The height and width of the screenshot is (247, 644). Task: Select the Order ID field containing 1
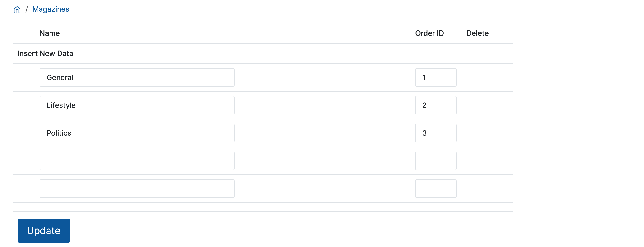coord(435,77)
